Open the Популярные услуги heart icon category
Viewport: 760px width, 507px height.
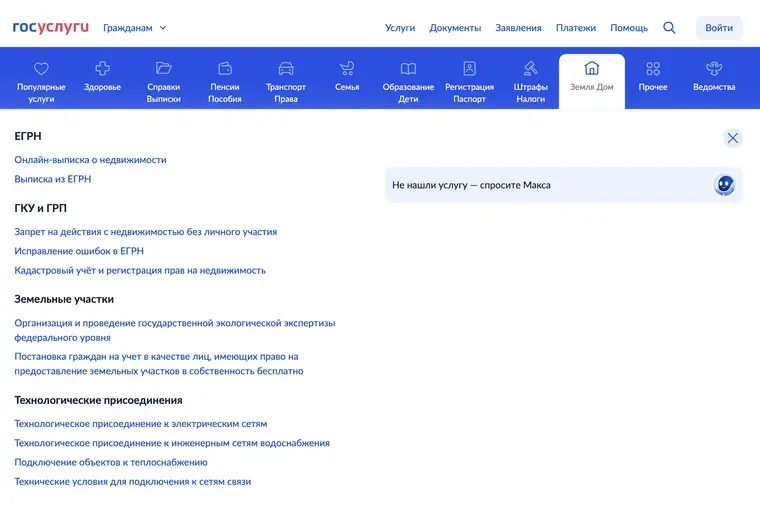point(41,69)
